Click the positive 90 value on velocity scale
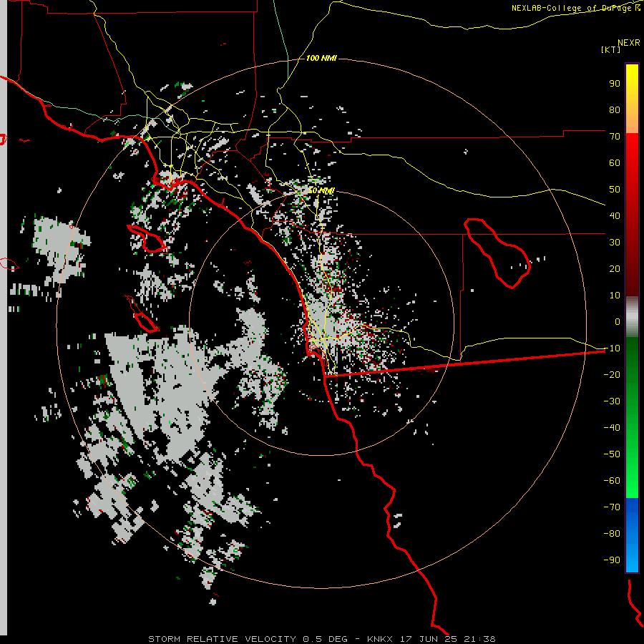Screen dimensions: 644x644 click(615, 84)
